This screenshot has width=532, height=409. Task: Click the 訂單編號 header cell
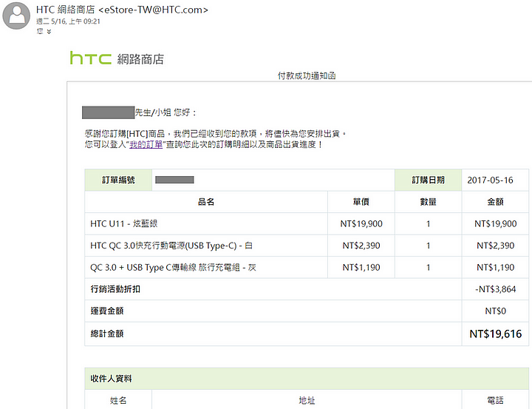coord(118,180)
